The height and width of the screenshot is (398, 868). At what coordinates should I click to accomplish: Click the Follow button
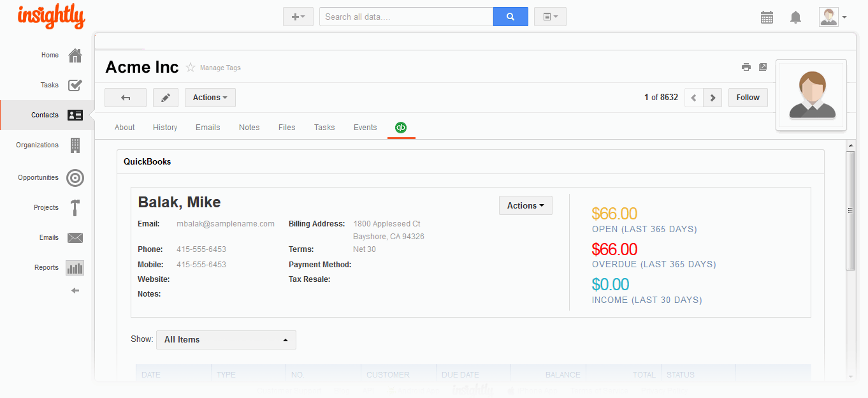click(x=748, y=98)
